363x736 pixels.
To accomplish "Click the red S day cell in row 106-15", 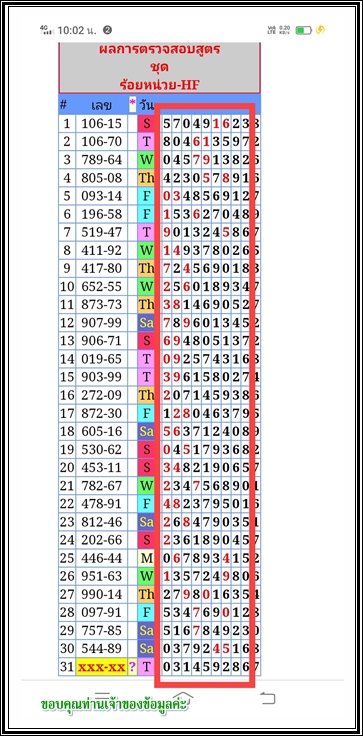I will (x=147, y=124).
